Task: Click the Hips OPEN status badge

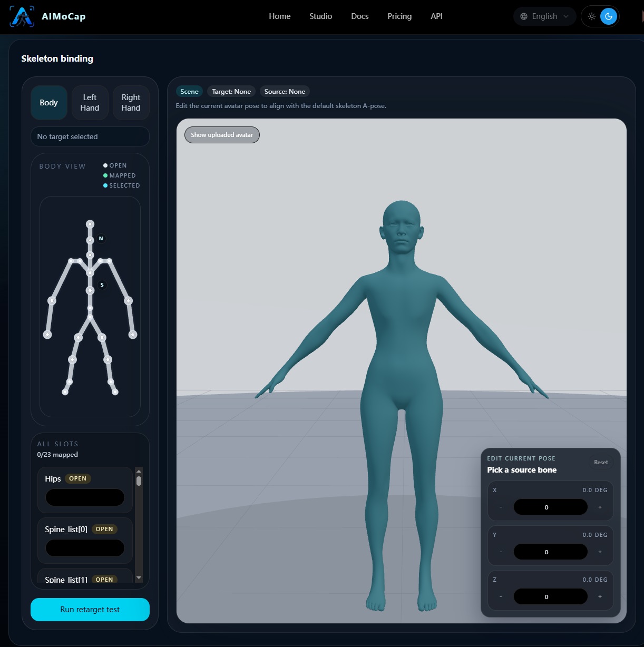Action: [x=78, y=479]
